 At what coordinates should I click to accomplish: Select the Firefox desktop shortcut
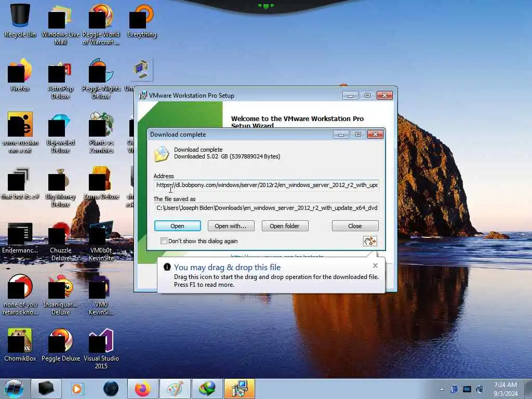[20, 75]
